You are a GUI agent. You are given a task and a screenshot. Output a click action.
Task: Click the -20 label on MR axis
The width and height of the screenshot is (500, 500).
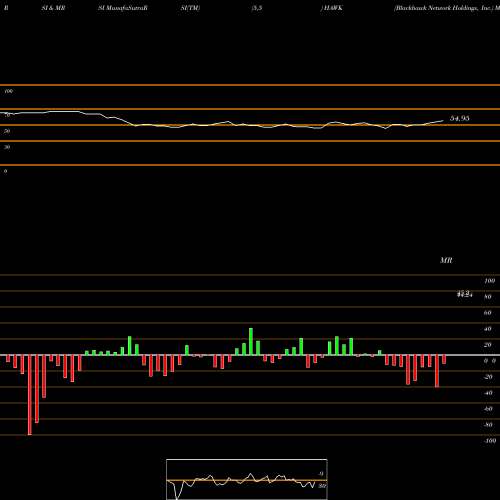pos(488,377)
